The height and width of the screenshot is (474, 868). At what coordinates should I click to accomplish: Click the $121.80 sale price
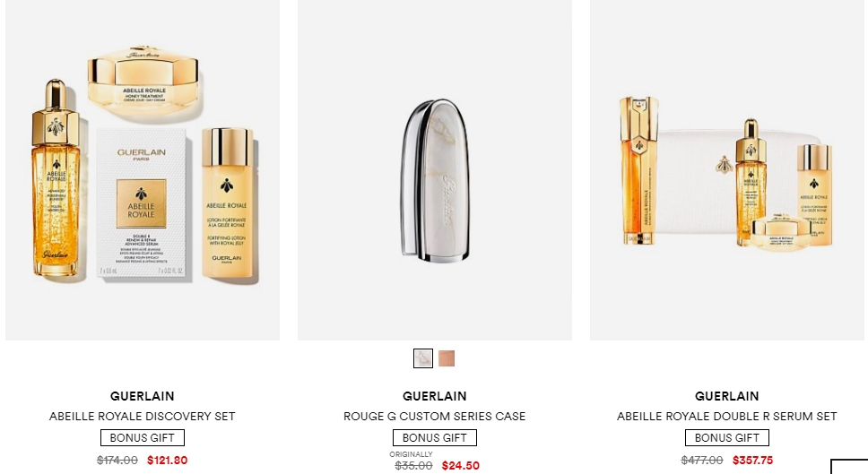[167, 461]
